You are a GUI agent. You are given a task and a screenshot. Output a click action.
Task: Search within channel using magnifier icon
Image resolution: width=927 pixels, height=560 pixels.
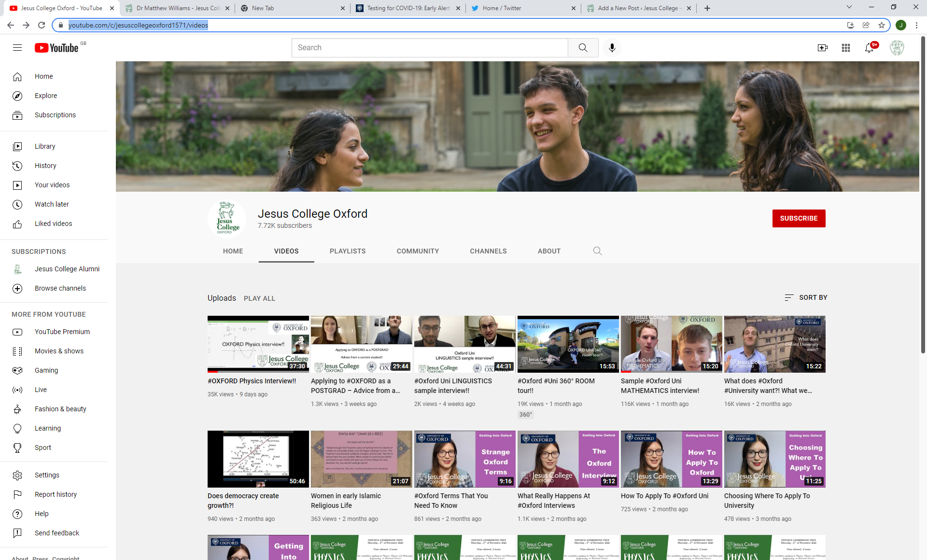pos(597,251)
